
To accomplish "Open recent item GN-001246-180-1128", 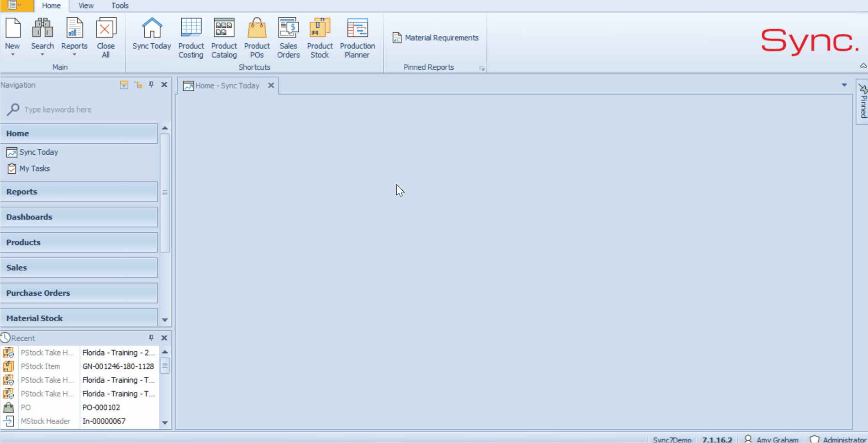I will [118, 366].
